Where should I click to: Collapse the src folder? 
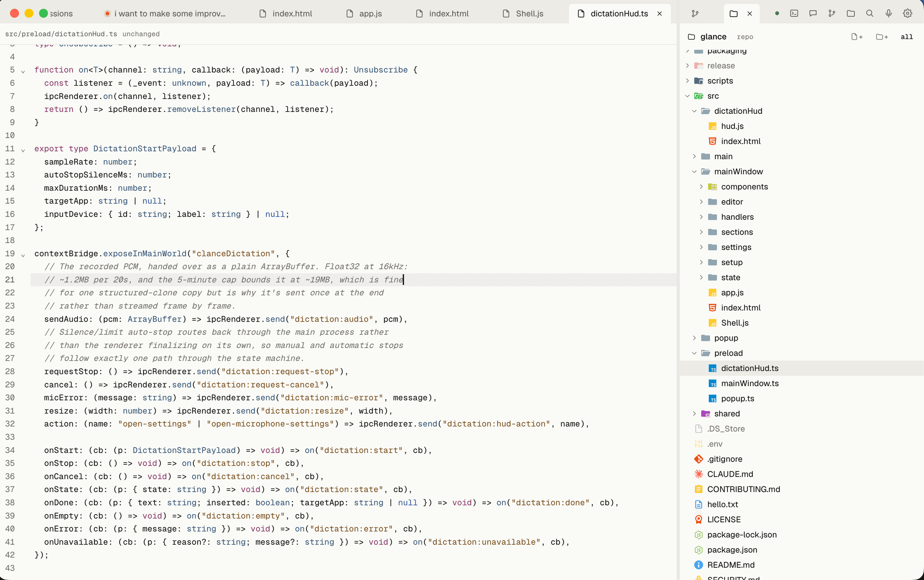[687, 96]
